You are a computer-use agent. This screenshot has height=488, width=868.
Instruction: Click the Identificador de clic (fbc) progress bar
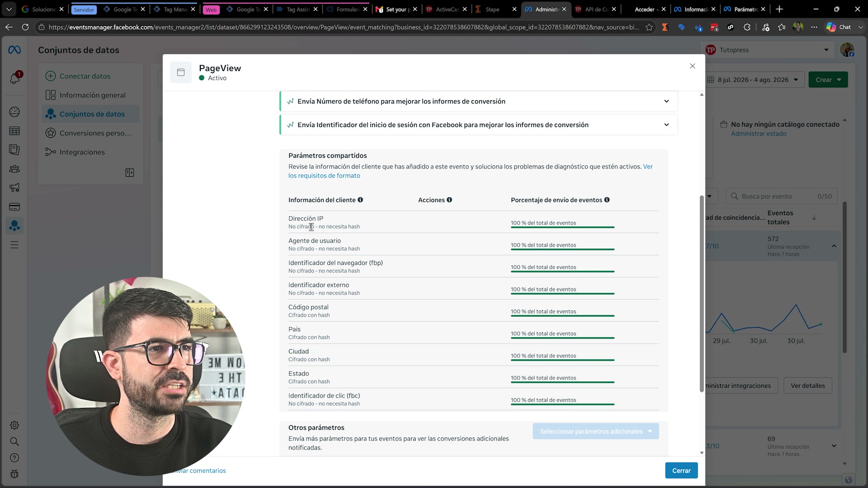[562, 404]
